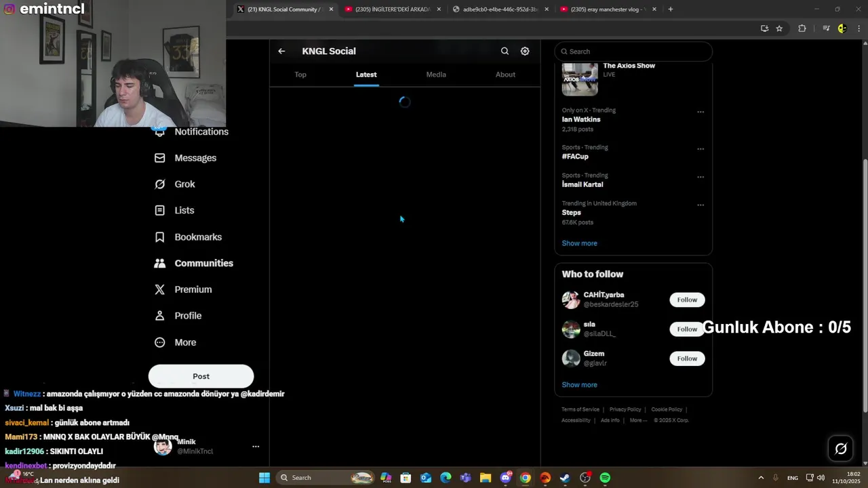Screen dimensions: 868x488
Task: Click the Lists icon in sidebar
Action: [x=159, y=210]
